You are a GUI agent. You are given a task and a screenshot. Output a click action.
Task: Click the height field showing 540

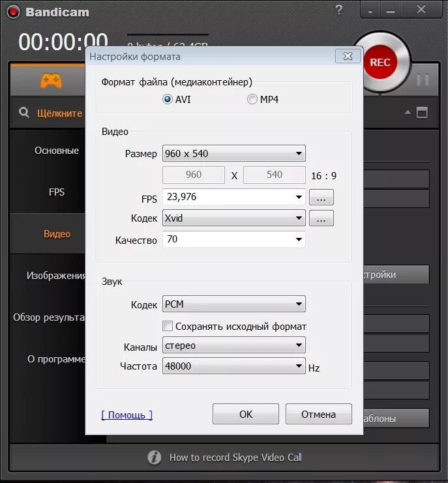click(x=275, y=175)
